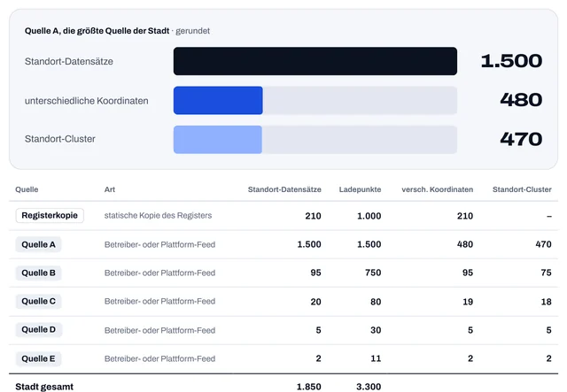The width and height of the screenshot is (567, 392).
Task: Click Quelle E's Ladepunkte value 11
Action: [376, 358]
